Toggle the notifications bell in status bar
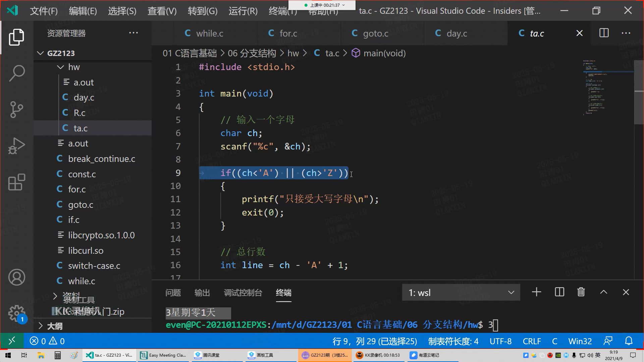 tap(629, 341)
